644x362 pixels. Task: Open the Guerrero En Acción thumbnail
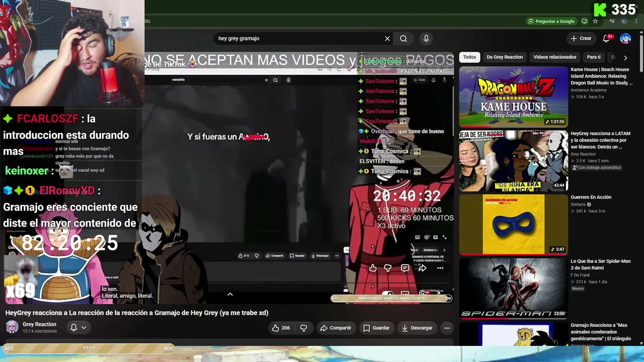coord(513,225)
